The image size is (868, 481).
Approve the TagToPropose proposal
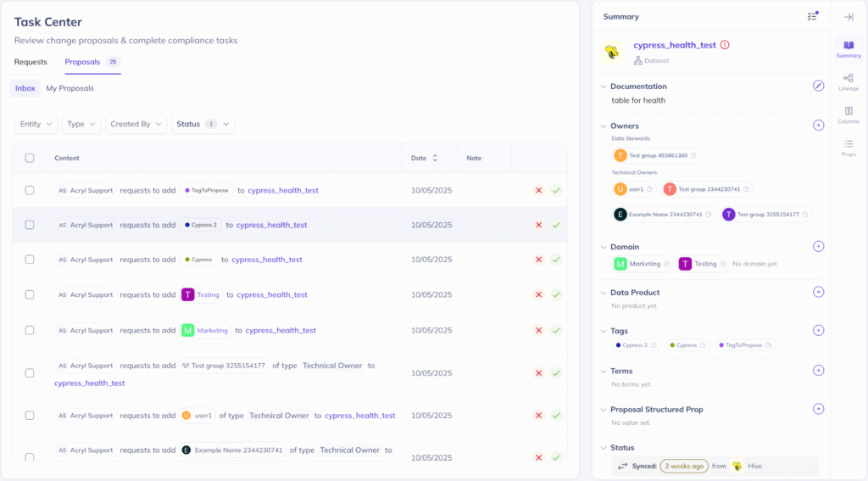[x=556, y=191]
